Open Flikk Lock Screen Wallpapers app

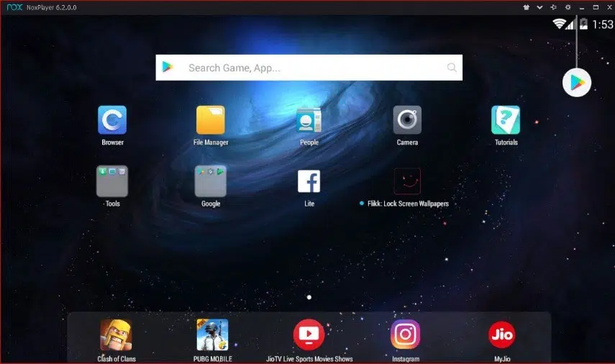tap(407, 181)
